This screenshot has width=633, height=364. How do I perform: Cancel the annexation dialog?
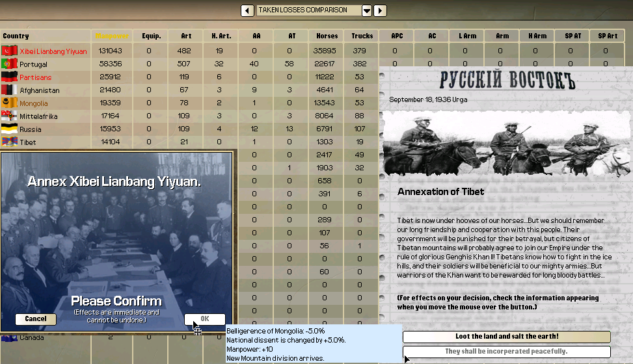[36, 318]
